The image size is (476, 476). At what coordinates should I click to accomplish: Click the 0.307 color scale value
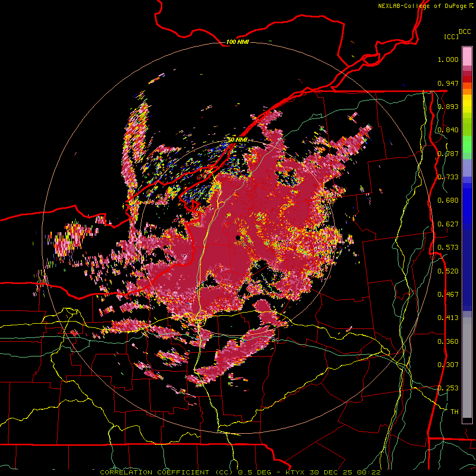tap(448, 364)
